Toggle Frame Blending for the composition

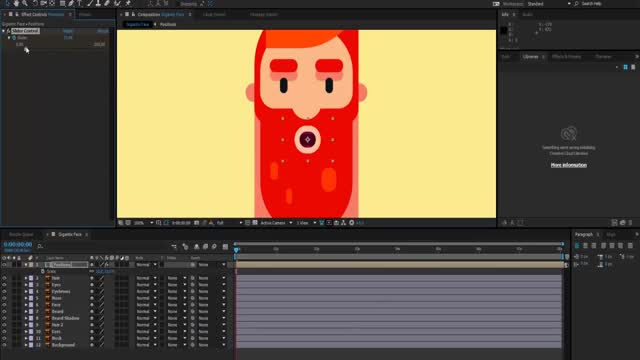click(205, 247)
